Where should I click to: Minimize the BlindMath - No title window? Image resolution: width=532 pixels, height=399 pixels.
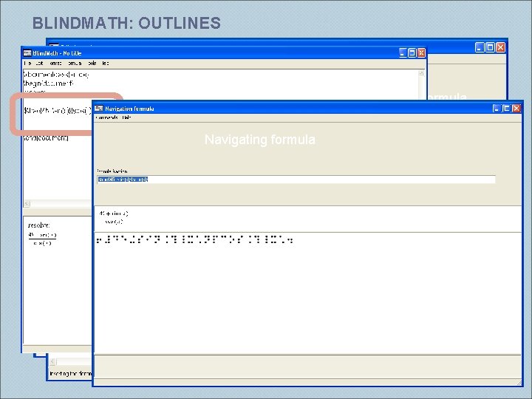403,52
